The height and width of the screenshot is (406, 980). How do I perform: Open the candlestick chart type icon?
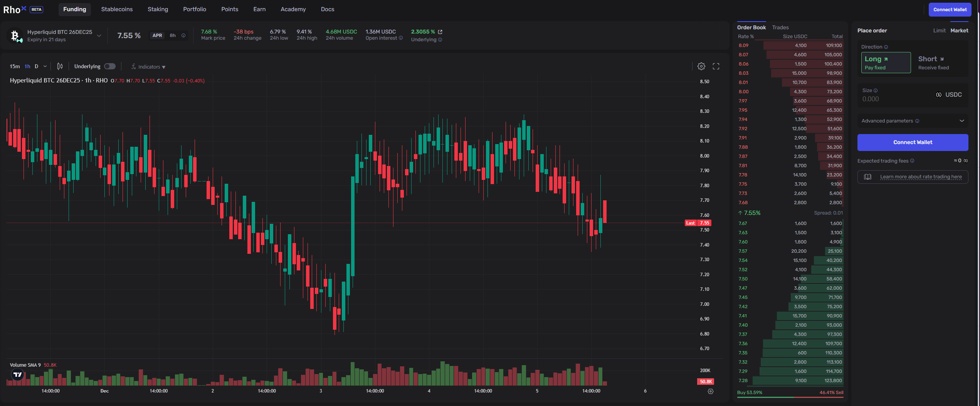coord(60,66)
